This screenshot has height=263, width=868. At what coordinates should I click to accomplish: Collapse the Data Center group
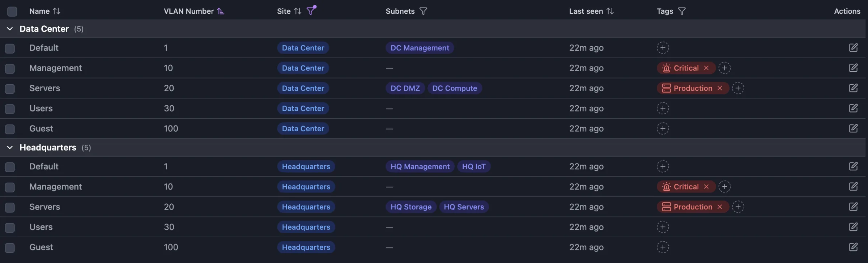[10, 29]
